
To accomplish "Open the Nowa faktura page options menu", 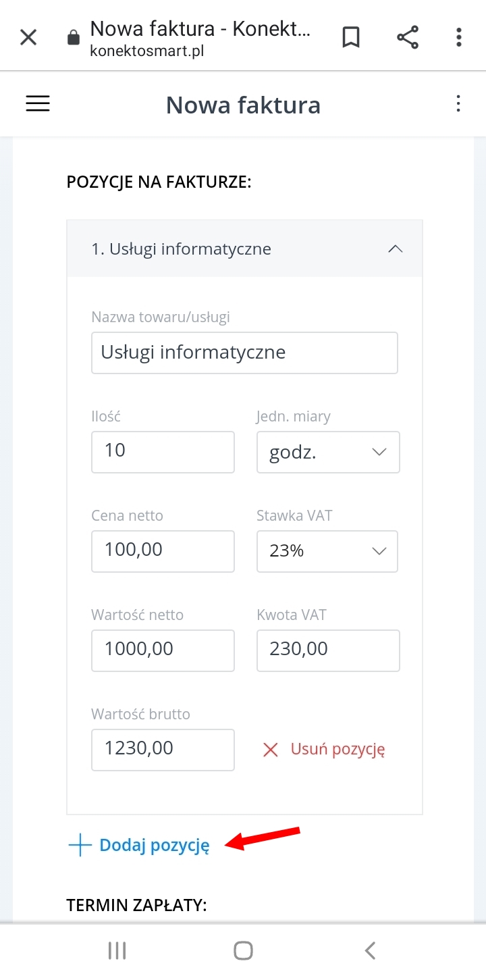I will click(x=458, y=103).
